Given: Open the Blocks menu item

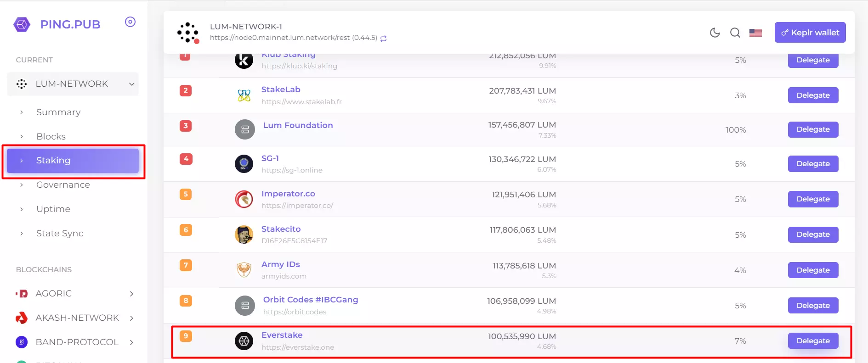Looking at the screenshot, I should 51,136.
